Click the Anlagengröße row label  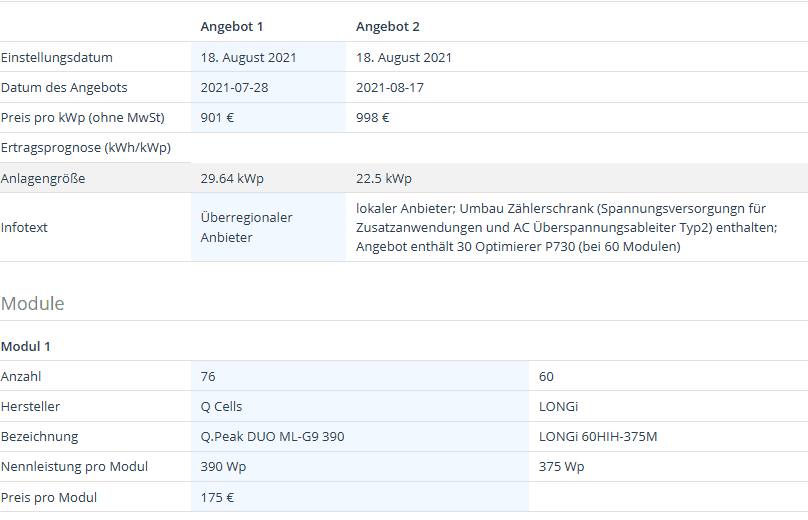click(43, 178)
